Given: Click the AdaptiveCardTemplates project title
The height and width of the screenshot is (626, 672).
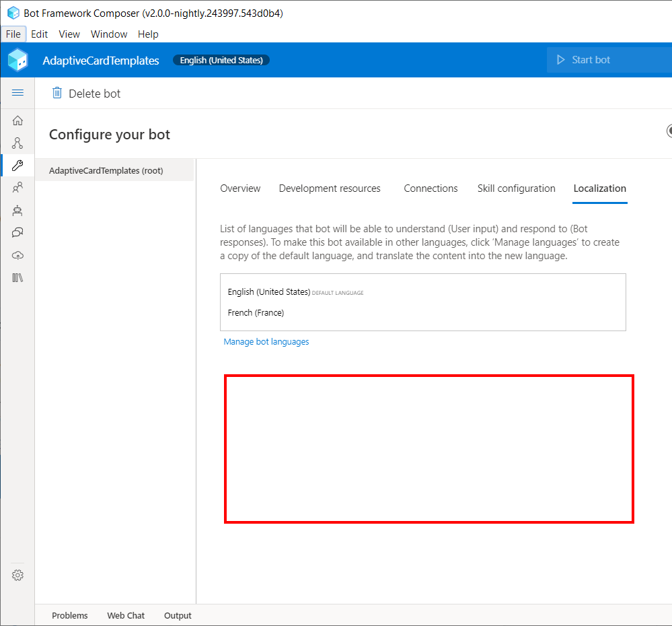Looking at the screenshot, I should pyautogui.click(x=101, y=61).
